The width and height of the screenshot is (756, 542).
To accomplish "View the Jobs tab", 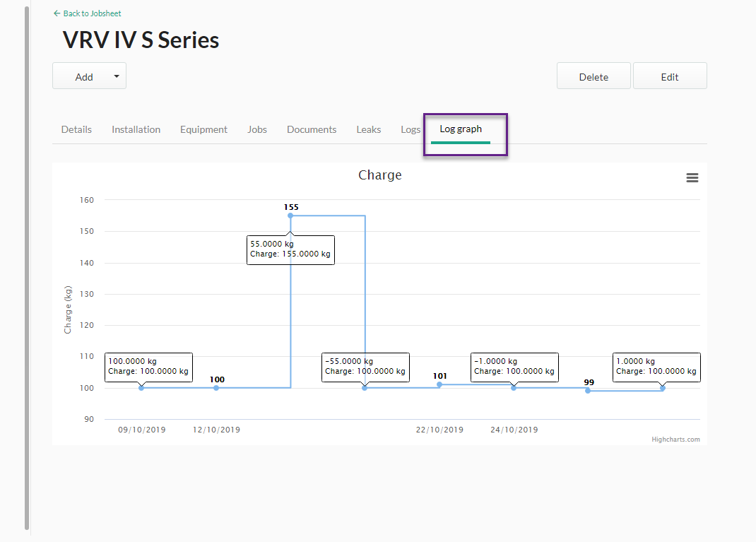I will (257, 129).
